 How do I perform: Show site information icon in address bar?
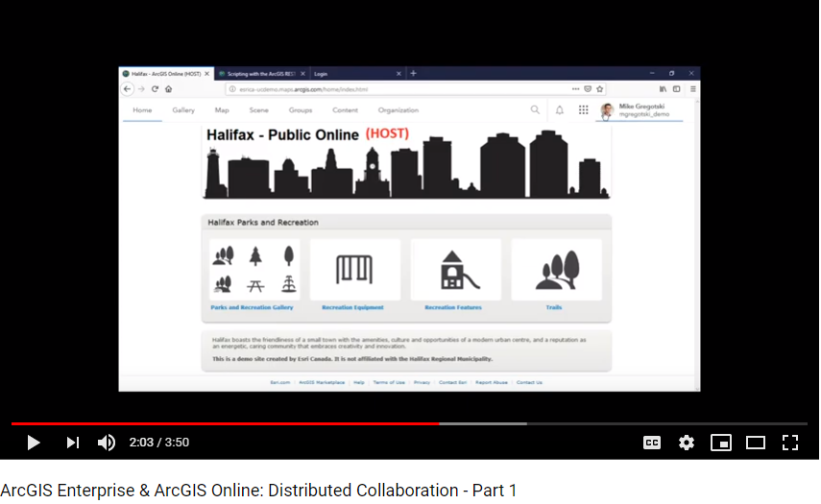click(x=232, y=89)
